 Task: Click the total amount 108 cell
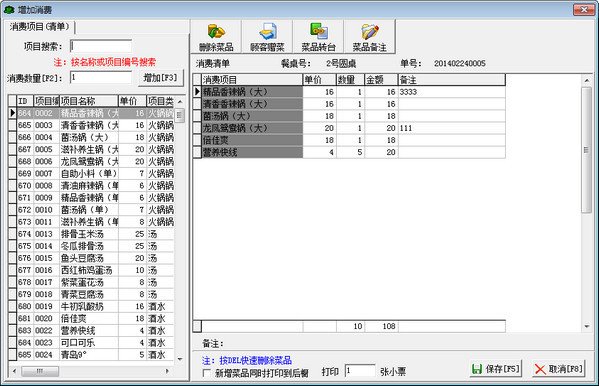tap(381, 326)
